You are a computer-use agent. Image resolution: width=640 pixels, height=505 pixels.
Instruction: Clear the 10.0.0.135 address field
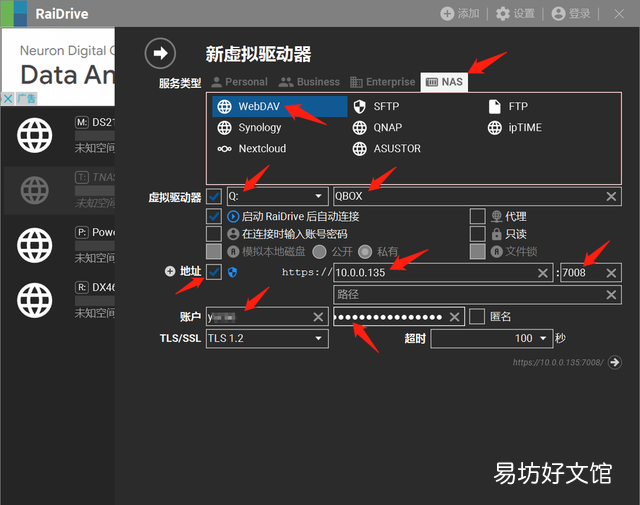tap(542, 273)
